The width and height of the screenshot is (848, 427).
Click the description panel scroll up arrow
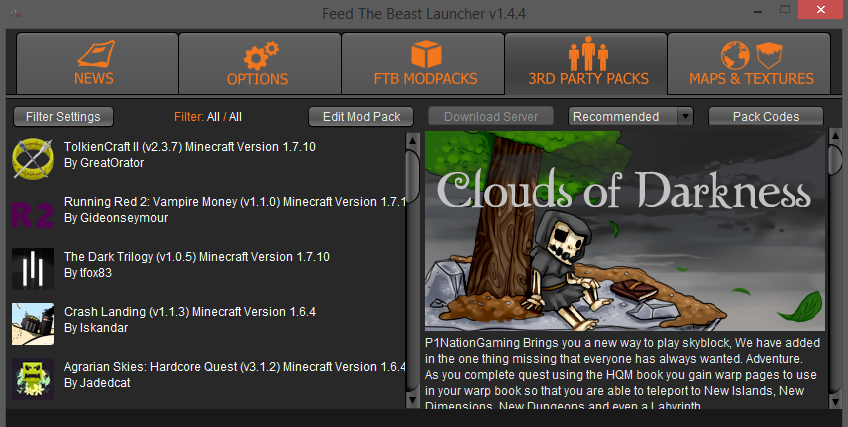835,136
